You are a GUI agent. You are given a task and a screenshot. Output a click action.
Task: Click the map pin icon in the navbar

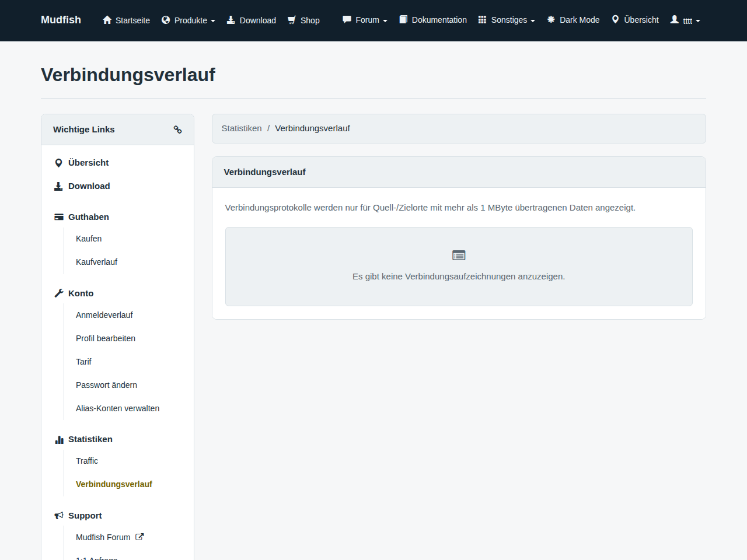[615, 19]
